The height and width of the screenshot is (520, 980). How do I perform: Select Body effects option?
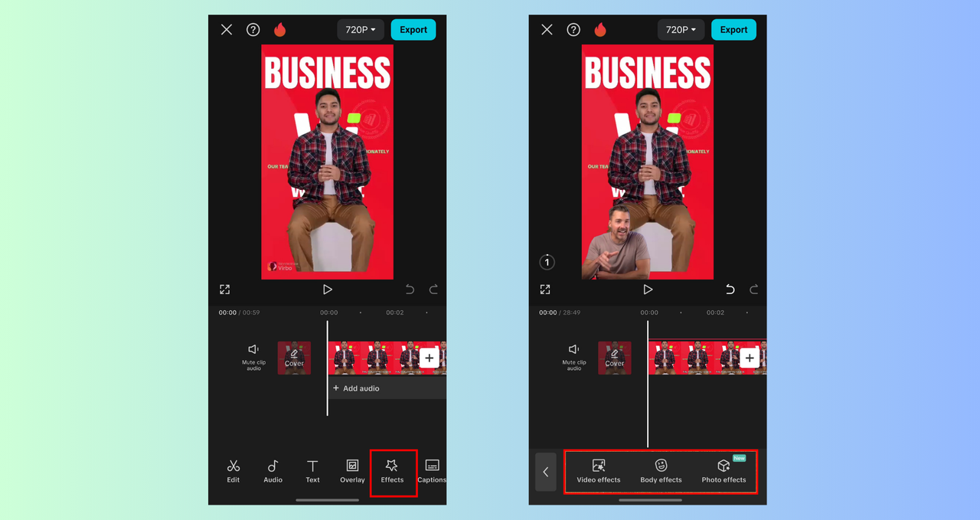pyautogui.click(x=661, y=471)
